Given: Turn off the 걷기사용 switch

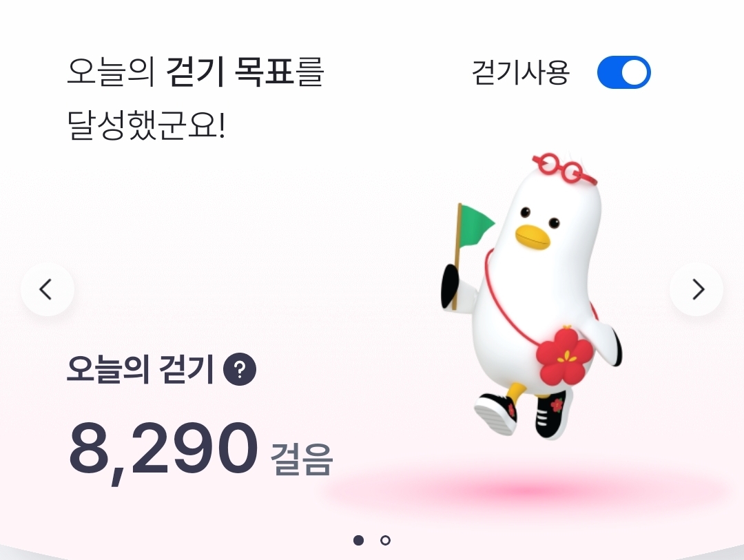Looking at the screenshot, I should (x=623, y=72).
